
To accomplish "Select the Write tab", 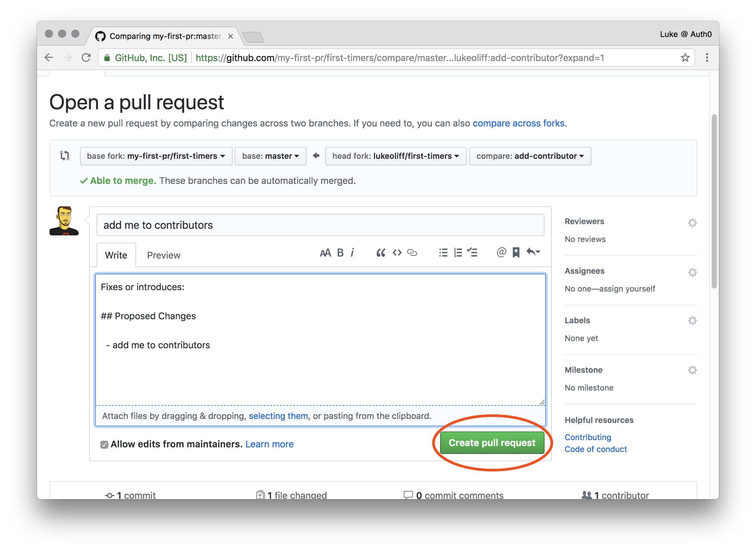I will tap(116, 256).
